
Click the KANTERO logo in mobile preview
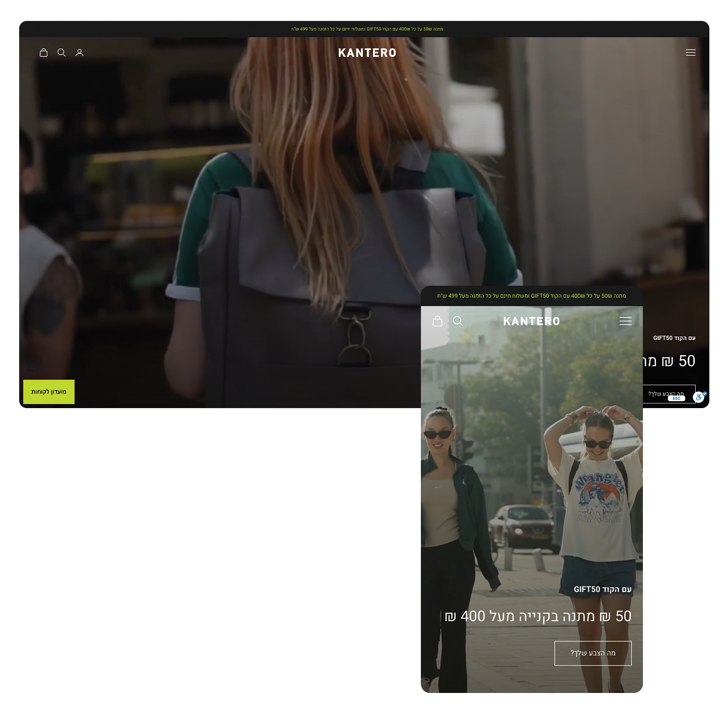(531, 322)
